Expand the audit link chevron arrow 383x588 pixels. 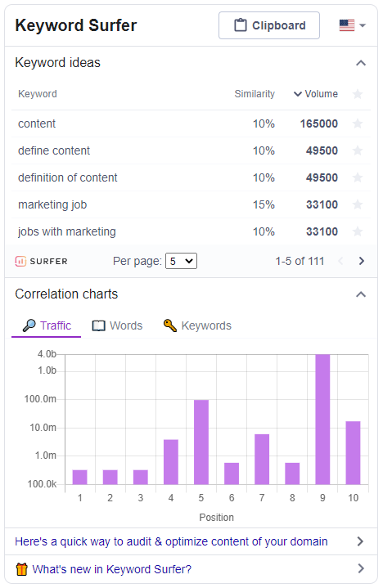360,541
